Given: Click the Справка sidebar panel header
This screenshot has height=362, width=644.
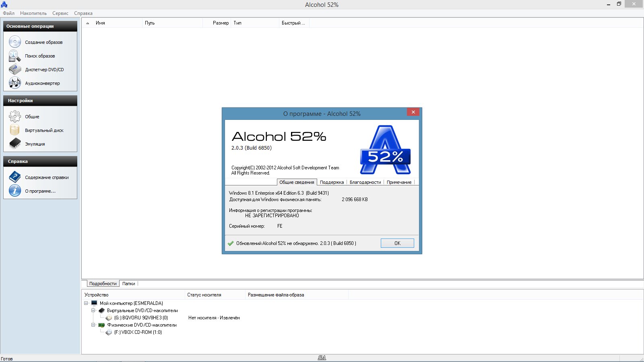Looking at the screenshot, I should [x=40, y=161].
